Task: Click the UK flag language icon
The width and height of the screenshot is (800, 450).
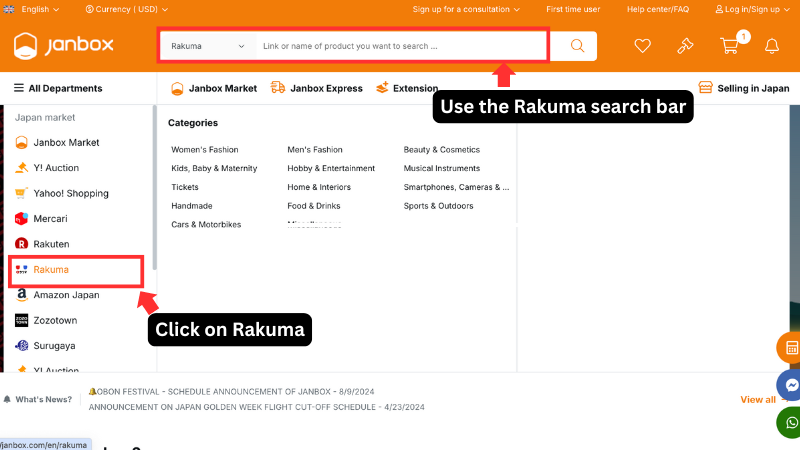Action: click(x=9, y=9)
